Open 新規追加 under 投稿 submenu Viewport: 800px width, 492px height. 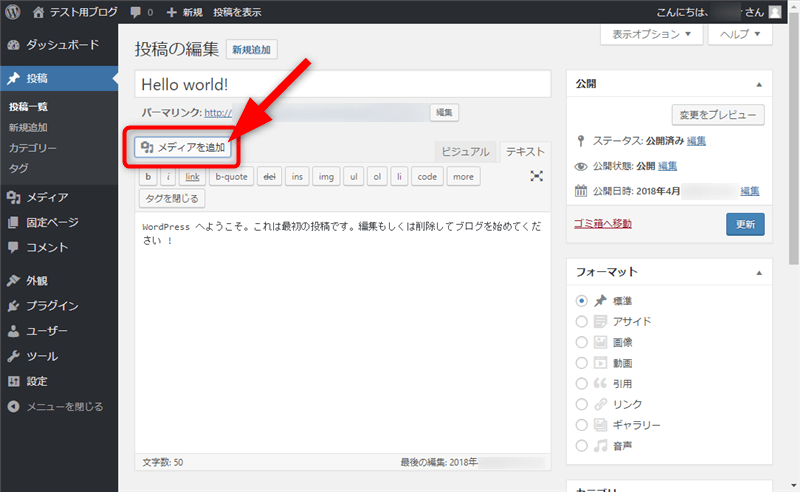tap(28, 127)
